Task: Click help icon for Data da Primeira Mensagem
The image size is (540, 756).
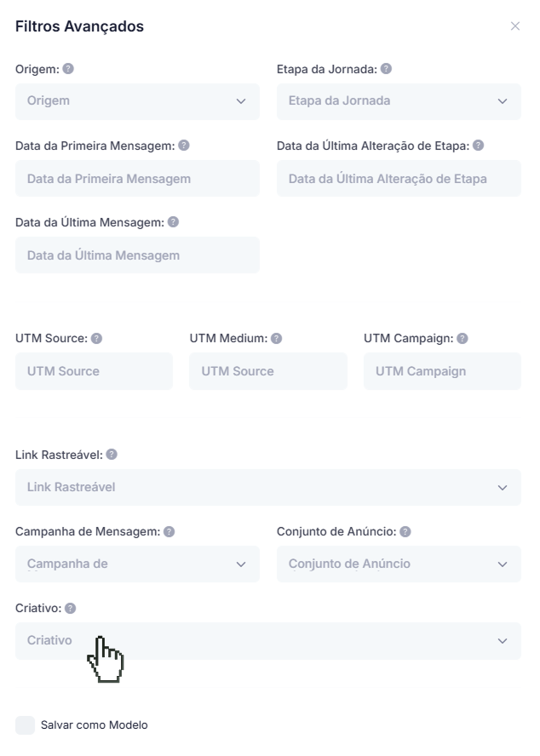Action: [184, 146]
